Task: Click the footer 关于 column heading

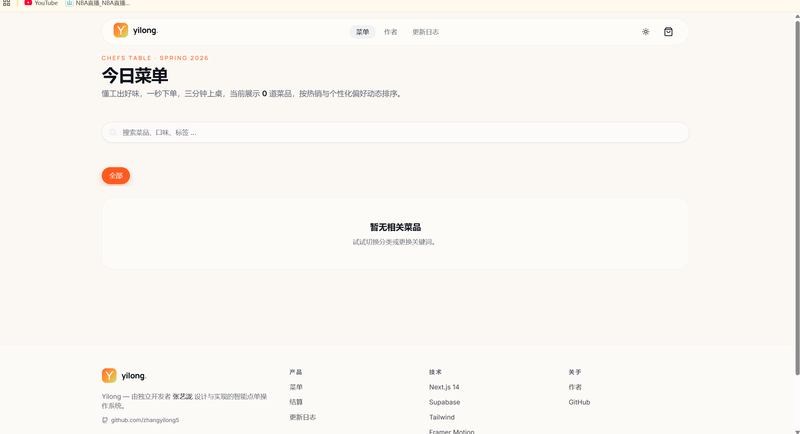Action: 574,372
